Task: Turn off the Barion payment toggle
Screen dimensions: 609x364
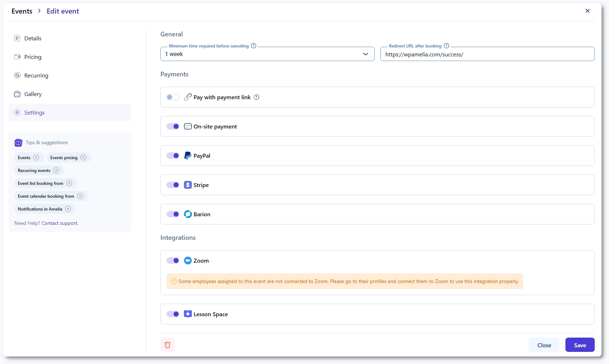Action: click(173, 214)
